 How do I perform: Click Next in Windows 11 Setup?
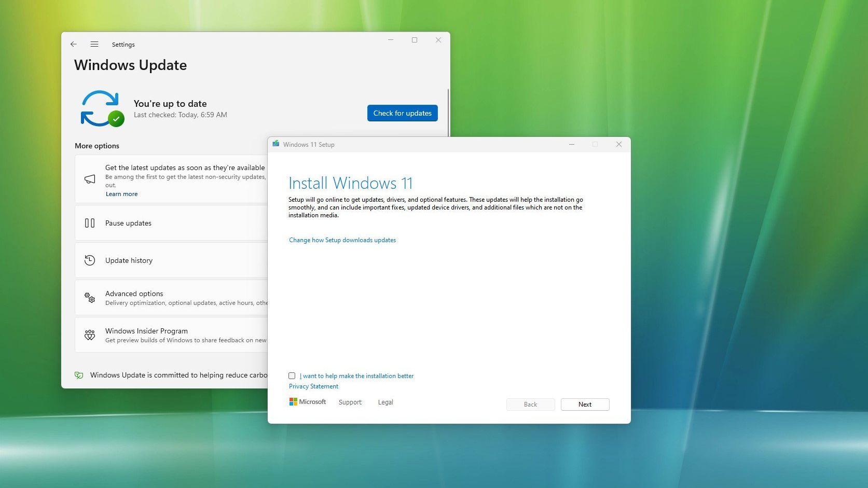tap(585, 405)
